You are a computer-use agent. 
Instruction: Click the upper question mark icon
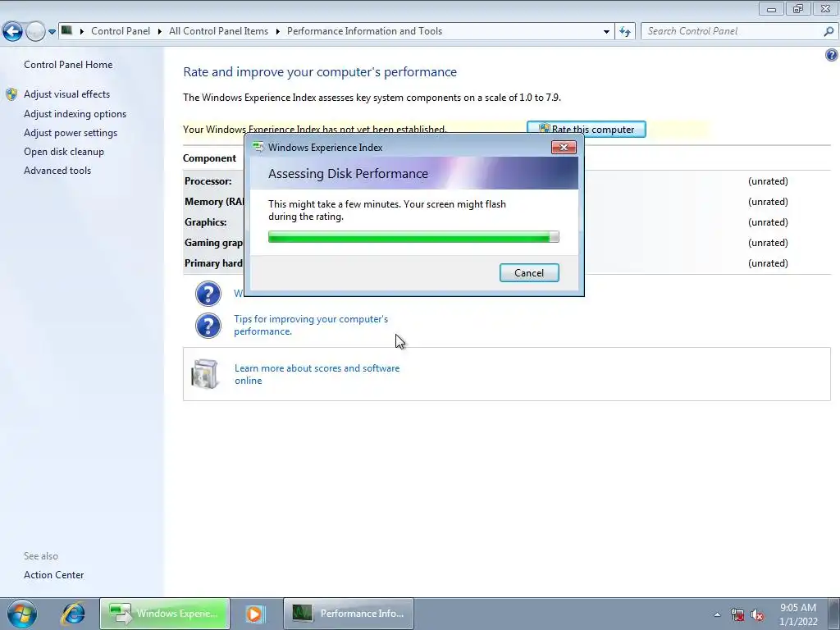pos(208,293)
